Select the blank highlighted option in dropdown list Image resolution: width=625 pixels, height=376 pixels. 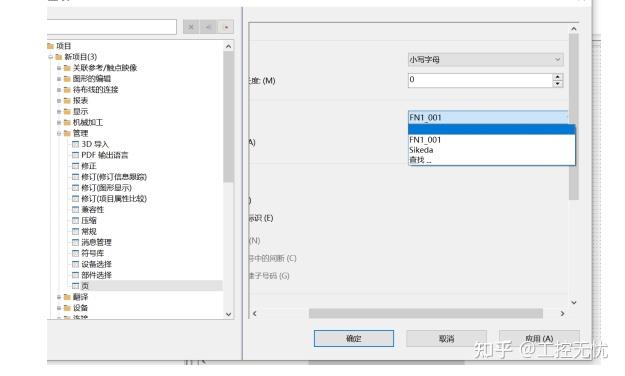(x=492, y=129)
